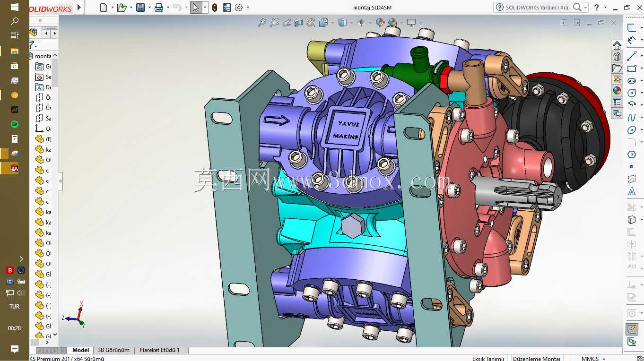
Task: Toggle the Hide/Show Items eye icon
Action: pyautogui.click(x=361, y=23)
